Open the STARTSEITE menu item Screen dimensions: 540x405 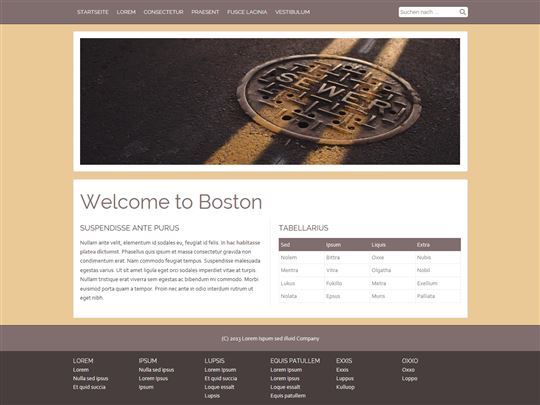pos(93,12)
